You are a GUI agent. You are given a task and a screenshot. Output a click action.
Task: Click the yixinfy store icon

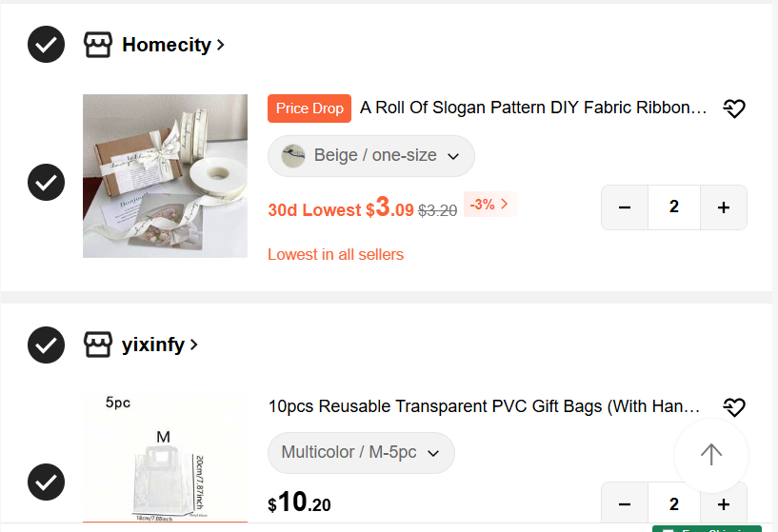click(98, 345)
